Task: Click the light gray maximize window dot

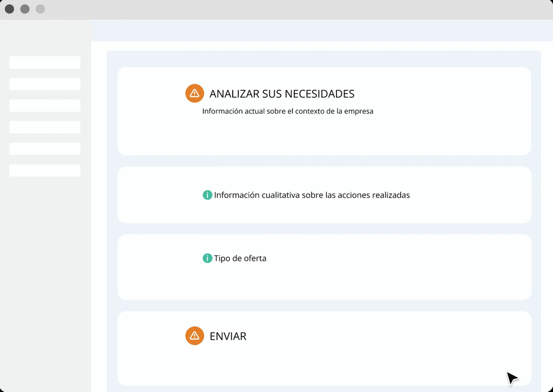Action: click(x=40, y=9)
